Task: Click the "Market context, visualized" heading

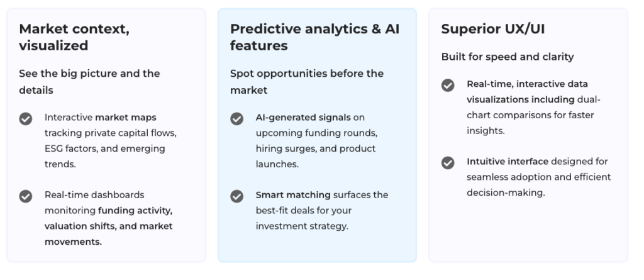Action: point(74,37)
